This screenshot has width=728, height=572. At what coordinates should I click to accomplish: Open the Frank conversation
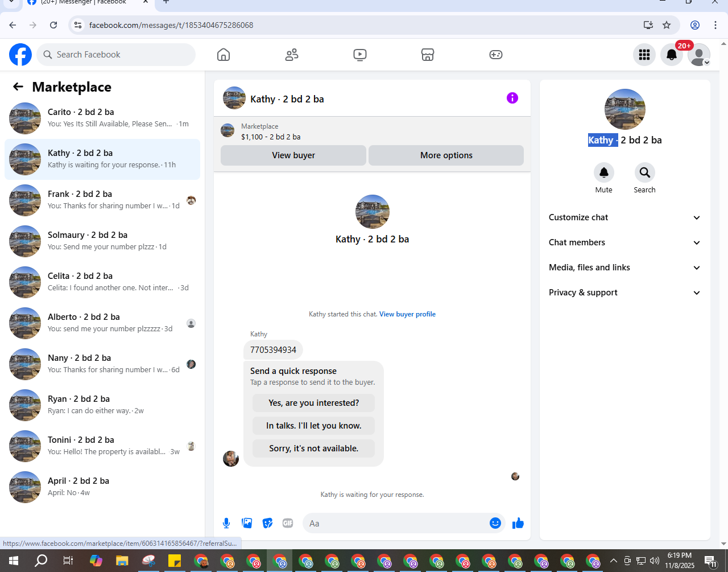[102, 200]
